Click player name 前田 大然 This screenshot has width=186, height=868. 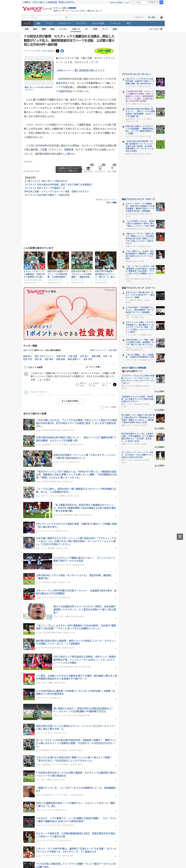27,359
